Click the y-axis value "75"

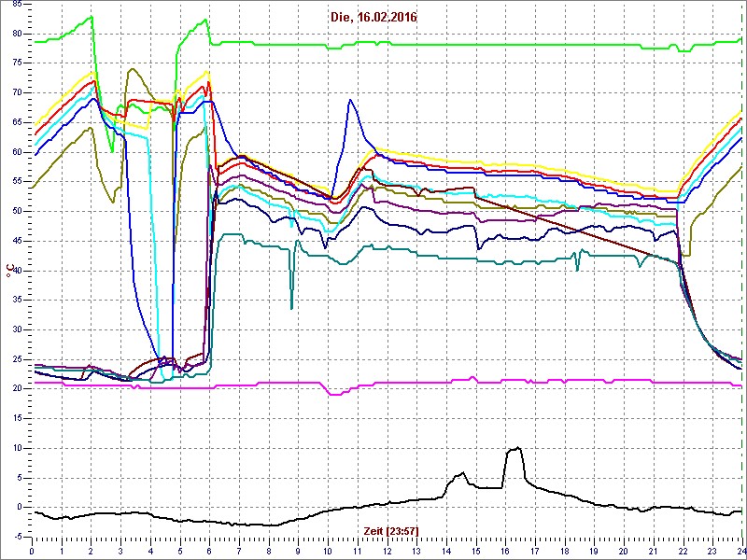coord(16,63)
